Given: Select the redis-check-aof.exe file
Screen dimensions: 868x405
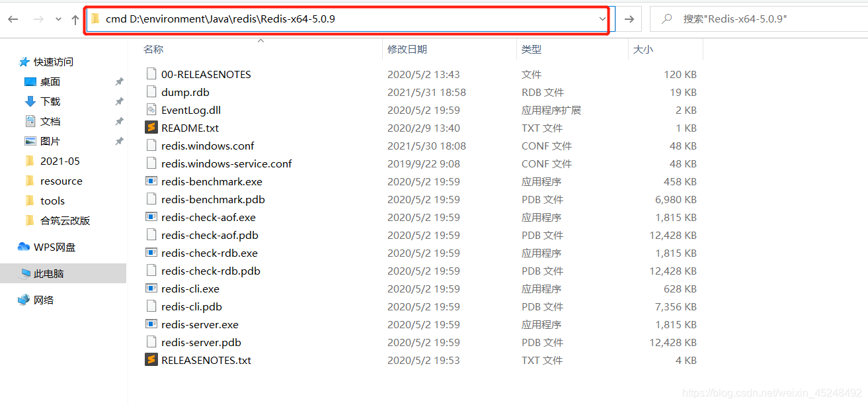Looking at the screenshot, I should tap(208, 217).
